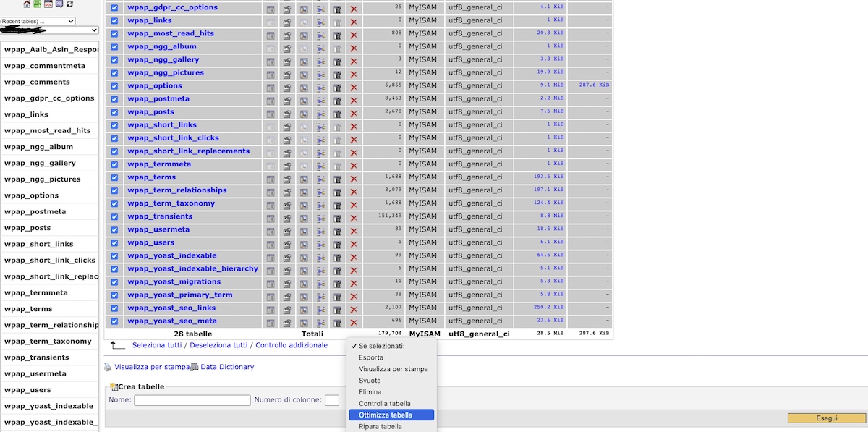
Task: Choose Esporta from the dropdown menu
Action: point(371,357)
